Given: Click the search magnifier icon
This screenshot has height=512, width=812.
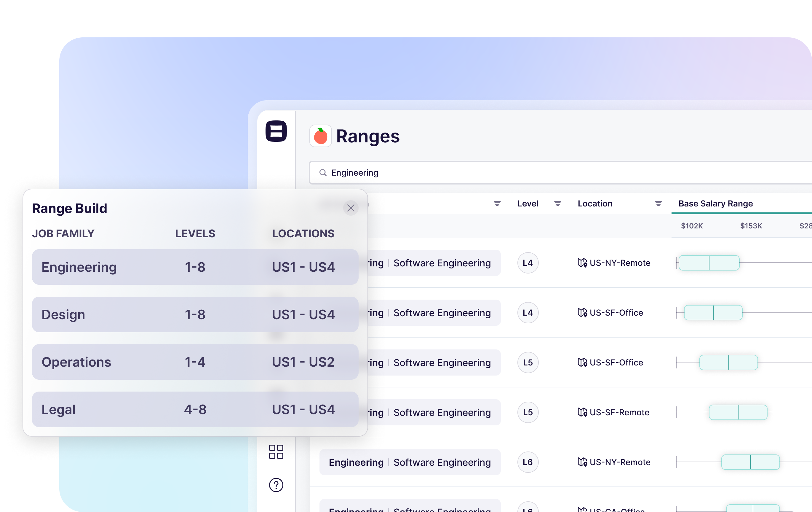Looking at the screenshot, I should click(323, 173).
